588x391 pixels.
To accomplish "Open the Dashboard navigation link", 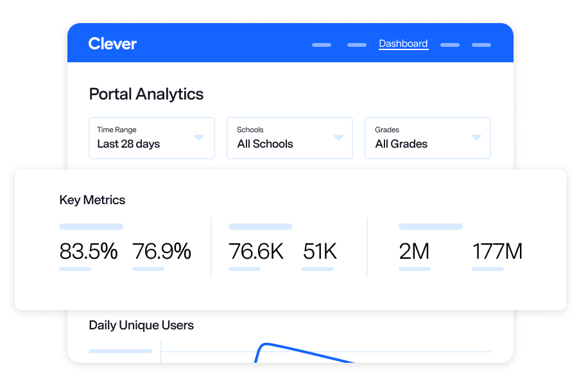I will (x=403, y=44).
